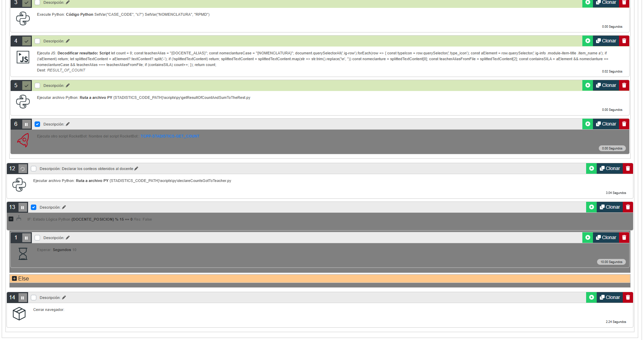Run step 4 with green play button
The height and width of the screenshot is (340, 644).
click(587, 41)
